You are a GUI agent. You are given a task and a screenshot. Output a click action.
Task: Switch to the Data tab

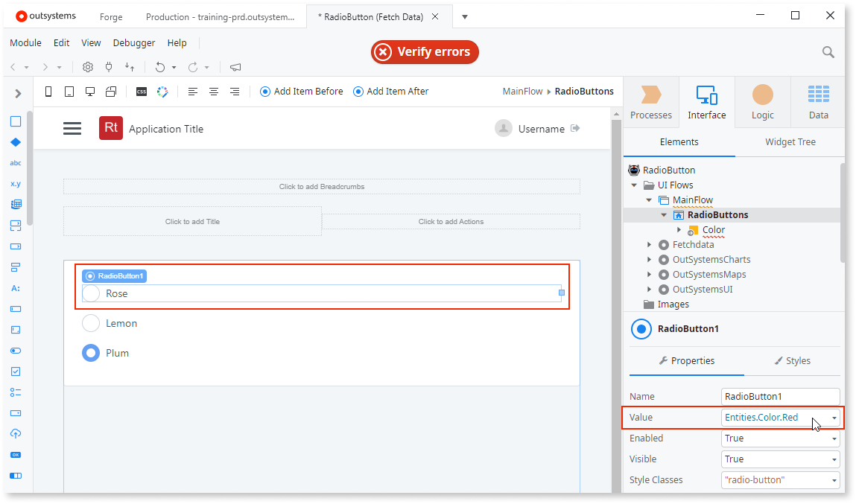point(818,101)
